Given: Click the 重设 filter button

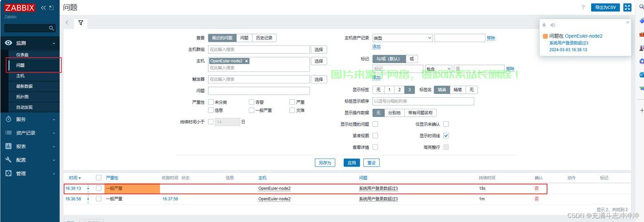Looking at the screenshot, I should [371, 163].
